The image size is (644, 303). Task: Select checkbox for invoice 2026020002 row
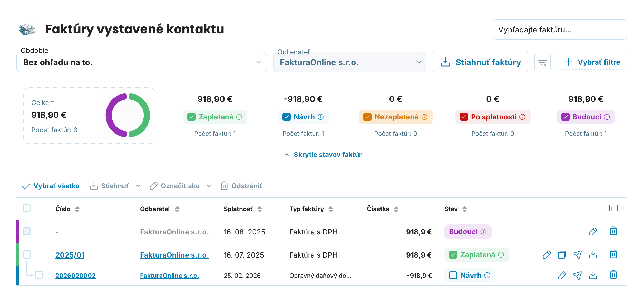click(x=39, y=275)
